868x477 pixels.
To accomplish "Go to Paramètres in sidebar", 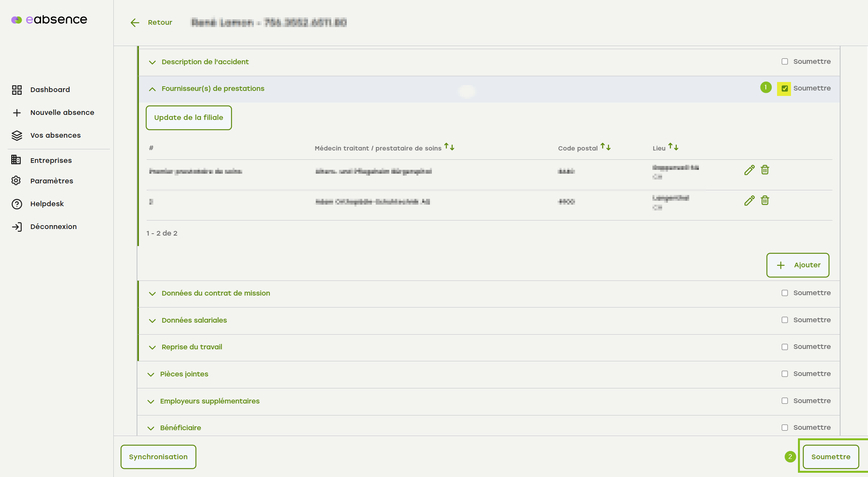I will [x=51, y=181].
